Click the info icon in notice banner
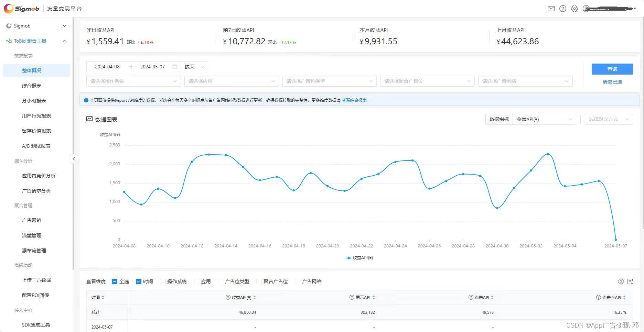Image resolution: width=644 pixels, height=332 pixels. coord(86,100)
